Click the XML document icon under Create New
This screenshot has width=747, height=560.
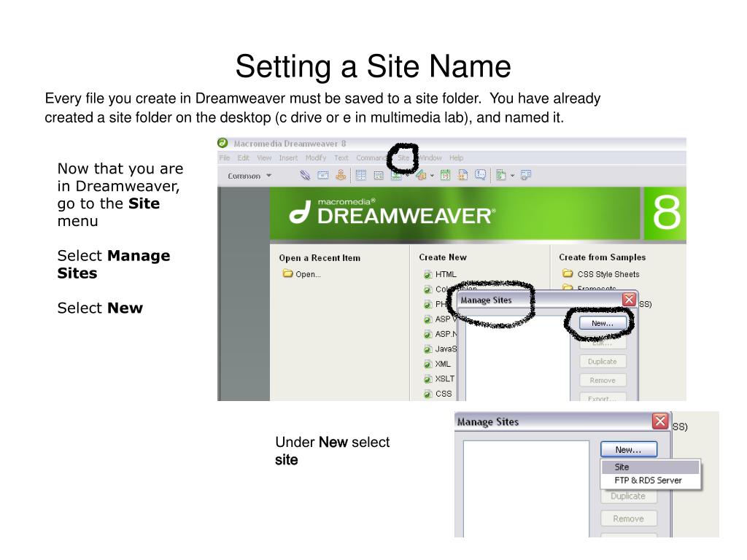tap(427, 365)
